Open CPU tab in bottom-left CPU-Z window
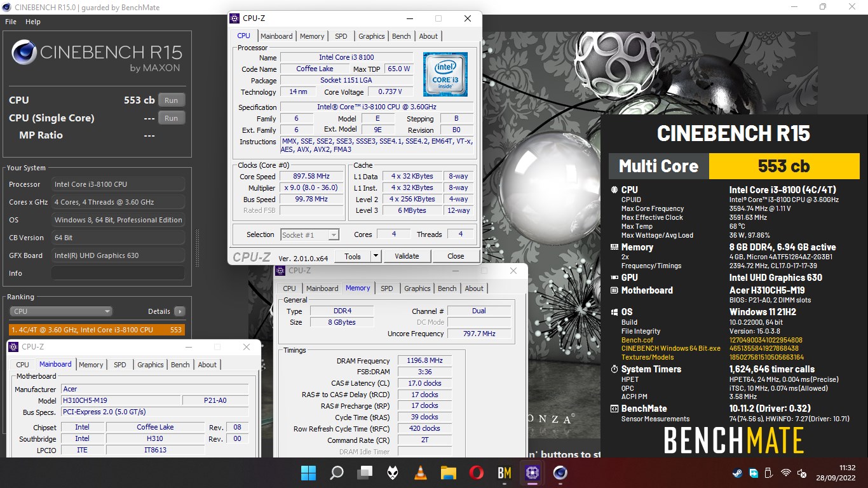 tap(22, 365)
